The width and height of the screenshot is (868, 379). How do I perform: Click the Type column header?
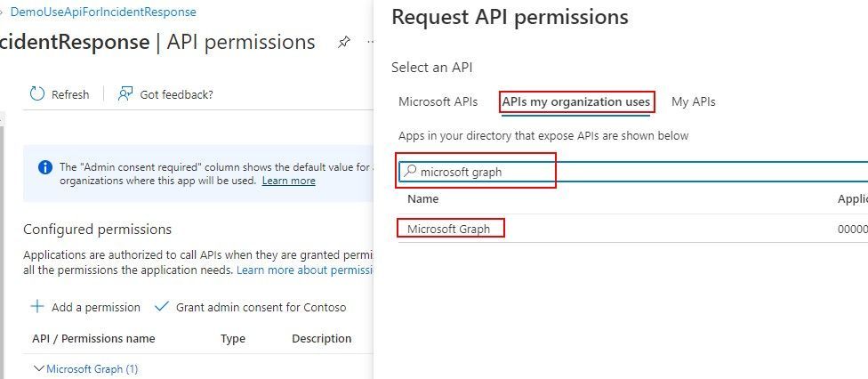pyautogui.click(x=232, y=339)
